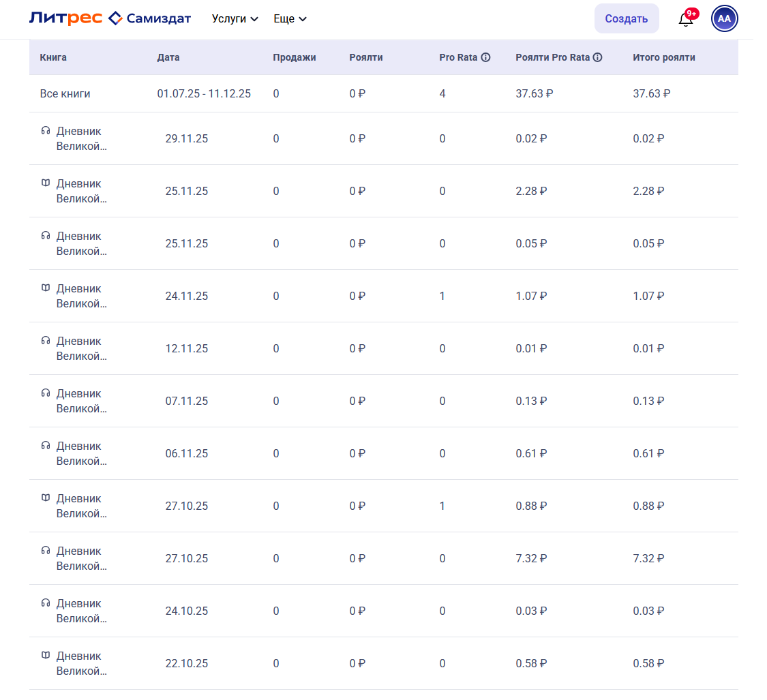The height and width of the screenshot is (700, 767).
Task: Click the Литрес logo
Action: pyautogui.click(x=65, y=18)
